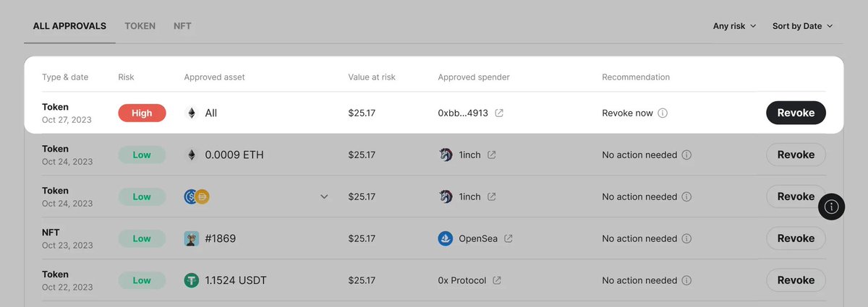Screen dimensions: 868x307
Task: Click info icon in OpenSea row recommendation
Action: 686,238
